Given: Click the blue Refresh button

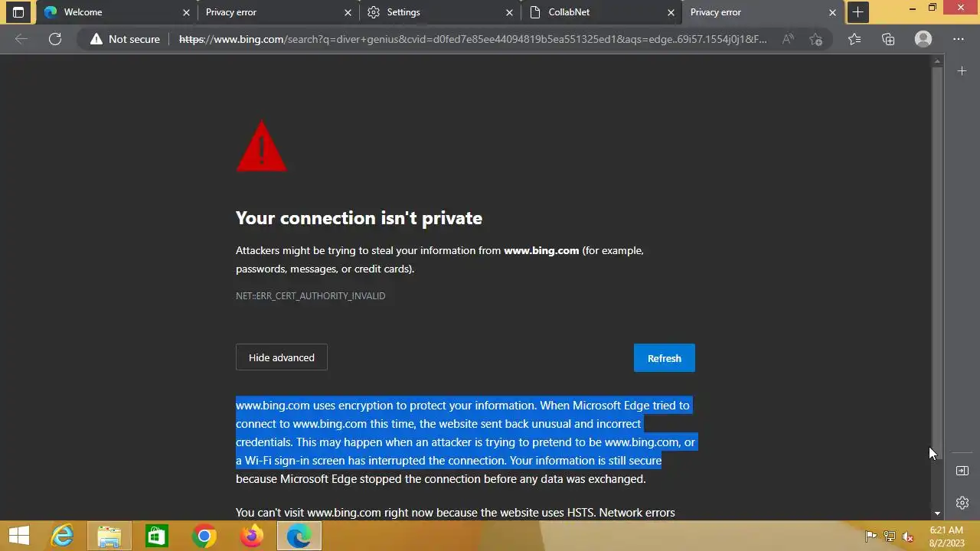Looking at the screenshot, I should pyautogui.click(x=664, y=358).
